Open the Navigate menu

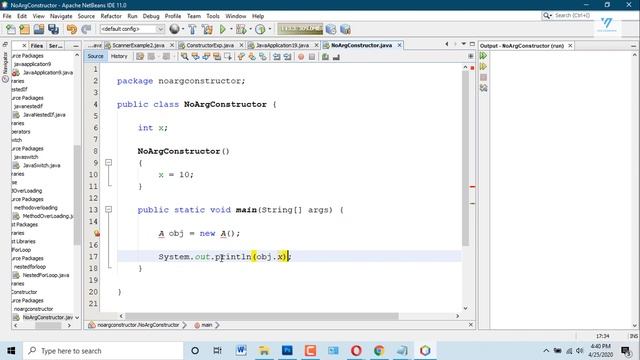click(x=61, y=16)
